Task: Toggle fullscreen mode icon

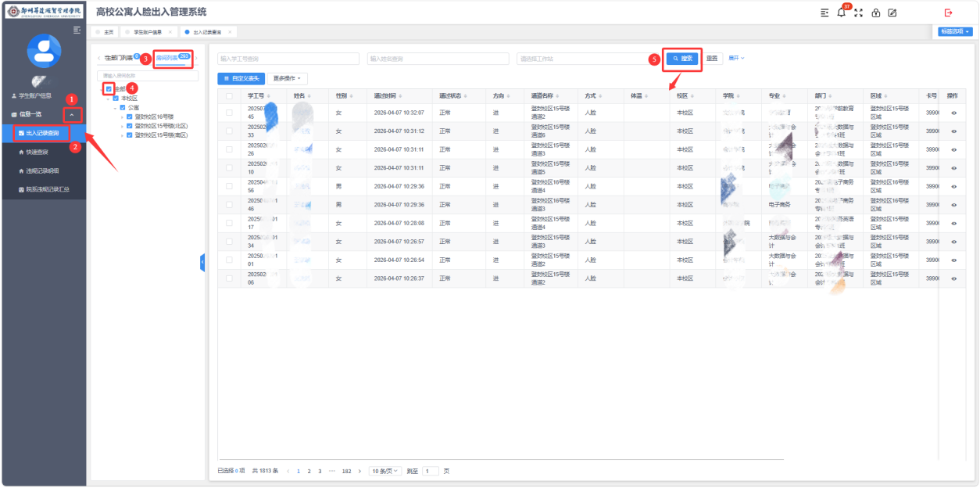Action: (859, 13)
